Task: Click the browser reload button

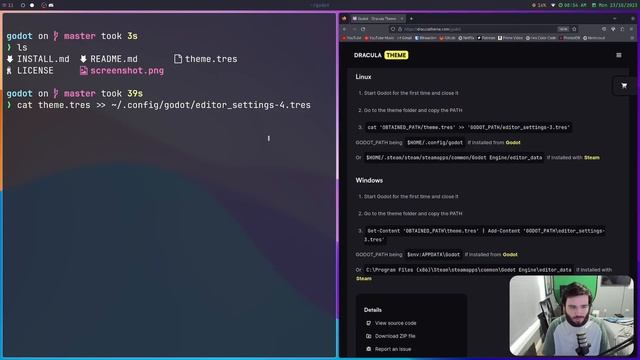Action: (x=363, y=29)
